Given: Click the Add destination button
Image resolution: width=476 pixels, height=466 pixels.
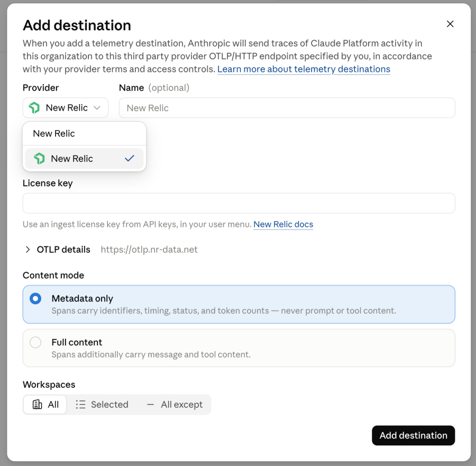Looking at the screenshot, I should (x=413, y=435).
